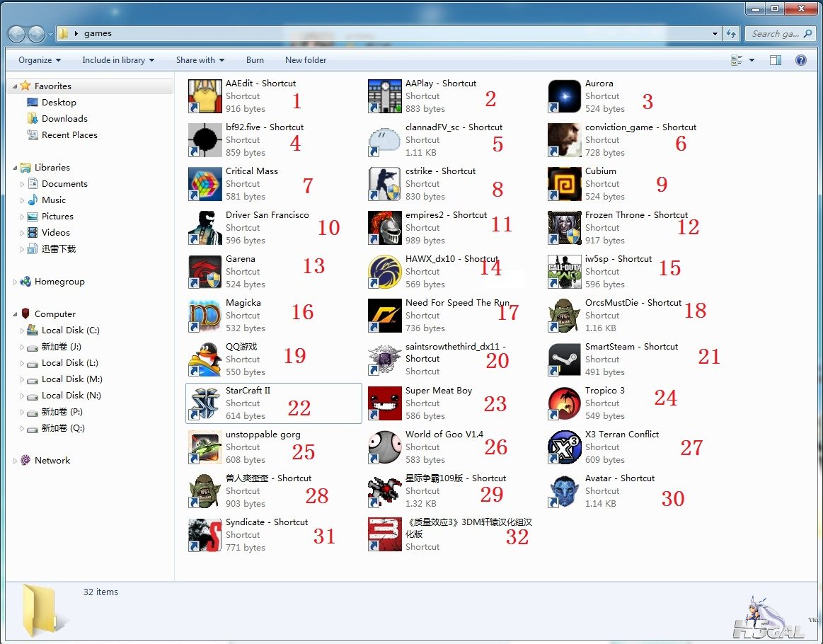
Task: Collapse the Favorites section
Action: [x=15, y=86]
